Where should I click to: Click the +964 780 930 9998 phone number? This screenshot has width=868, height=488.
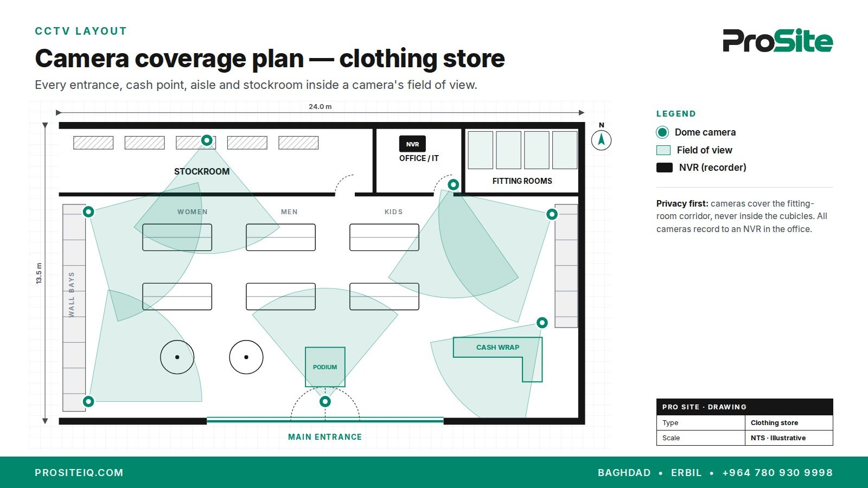point(777,473)
